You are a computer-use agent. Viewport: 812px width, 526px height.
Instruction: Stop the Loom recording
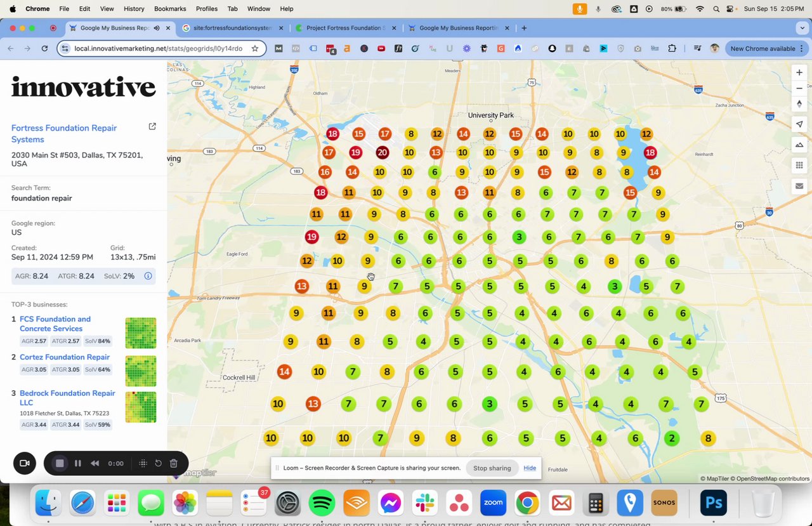[60, 463]
